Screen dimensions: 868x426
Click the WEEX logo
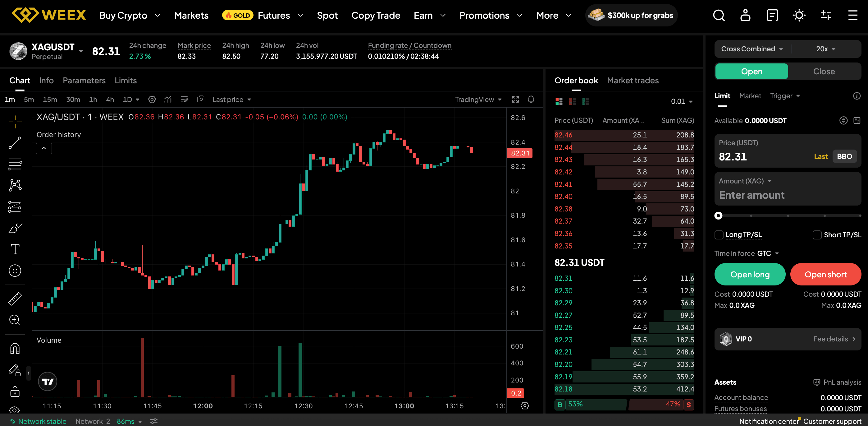(48, 15)
